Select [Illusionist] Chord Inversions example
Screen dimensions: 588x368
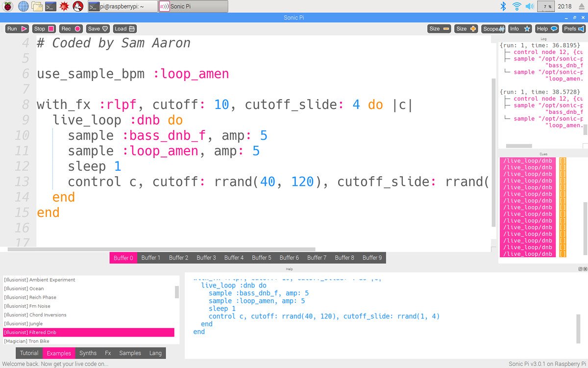pos(89,315)
